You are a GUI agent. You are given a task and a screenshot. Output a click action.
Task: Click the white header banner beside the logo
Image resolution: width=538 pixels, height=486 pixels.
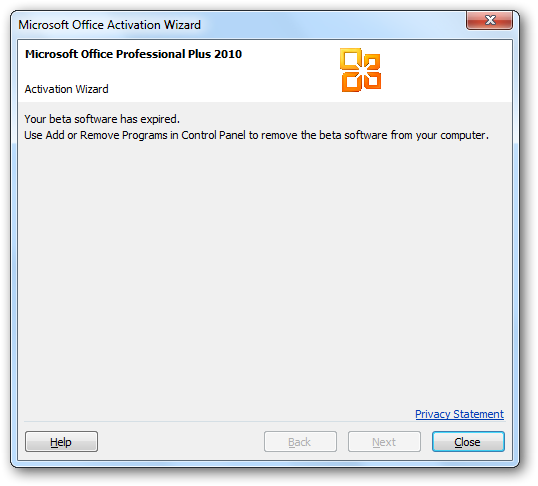[446, 70]
